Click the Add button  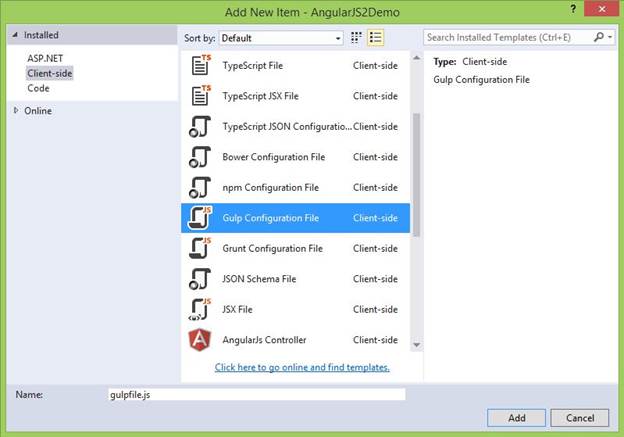(x=517, y=418)
